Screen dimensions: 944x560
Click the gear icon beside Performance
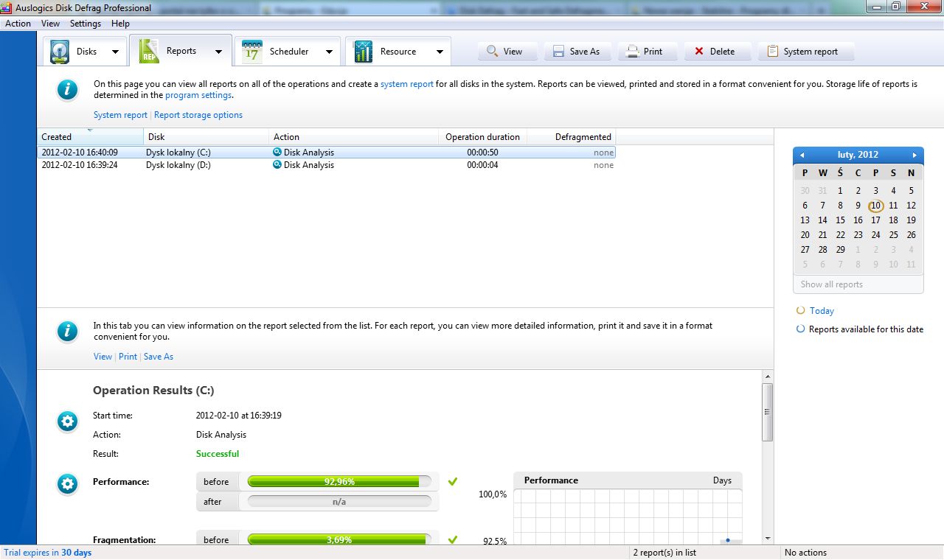(x=67, y=484)
